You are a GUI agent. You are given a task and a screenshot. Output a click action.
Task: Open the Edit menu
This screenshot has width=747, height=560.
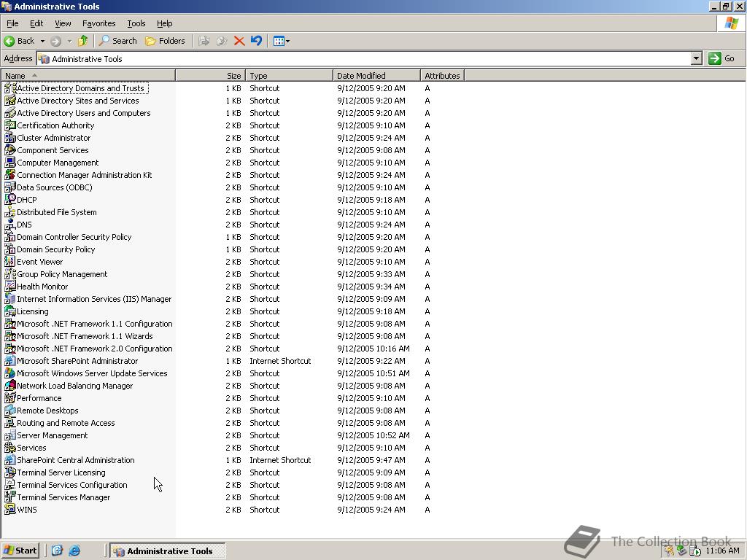pos(36,23)
